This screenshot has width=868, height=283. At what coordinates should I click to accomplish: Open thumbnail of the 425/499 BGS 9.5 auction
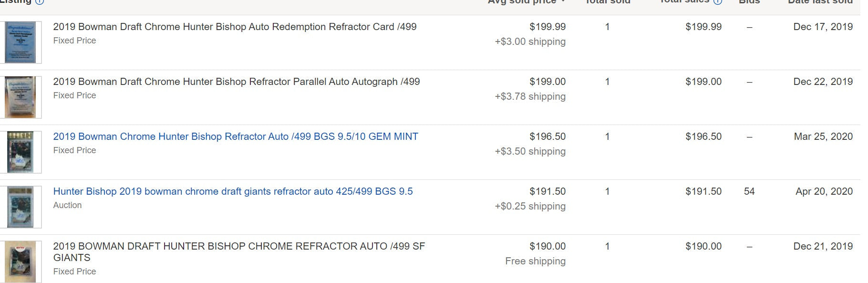(20, 207)
